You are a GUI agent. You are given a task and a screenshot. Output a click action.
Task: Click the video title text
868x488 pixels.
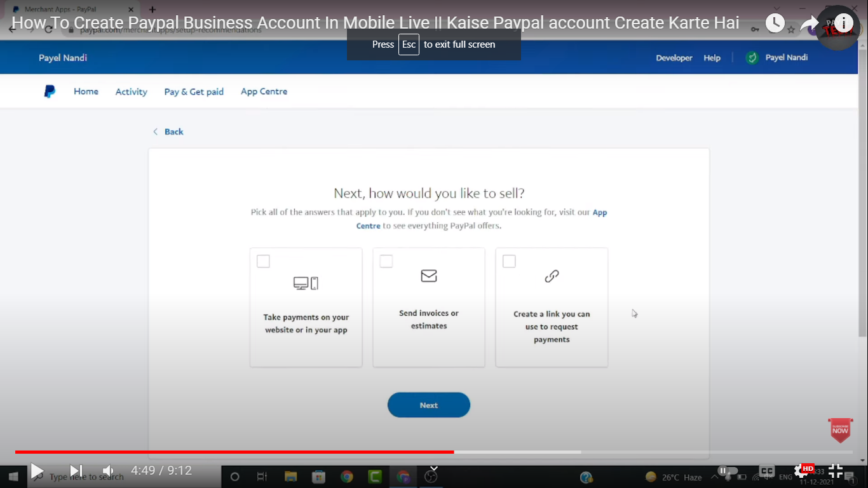click(x=375, y=23)
